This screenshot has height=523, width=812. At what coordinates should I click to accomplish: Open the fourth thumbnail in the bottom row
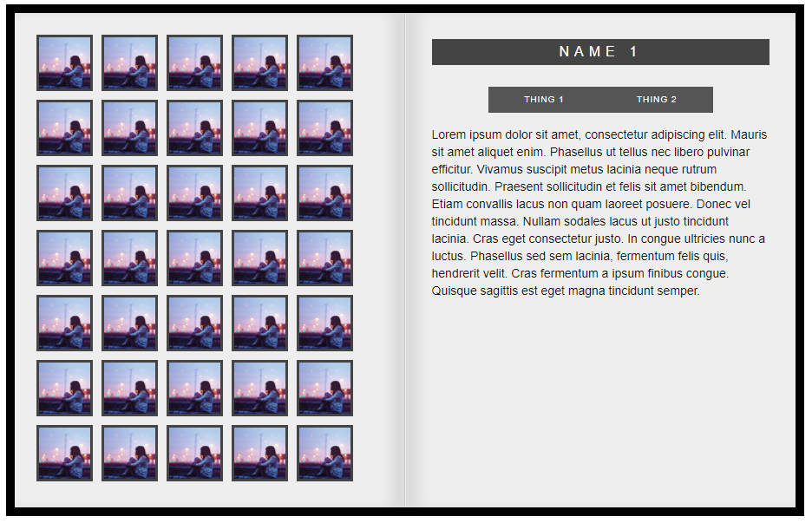pyautogui.click(x=259, y=453)
